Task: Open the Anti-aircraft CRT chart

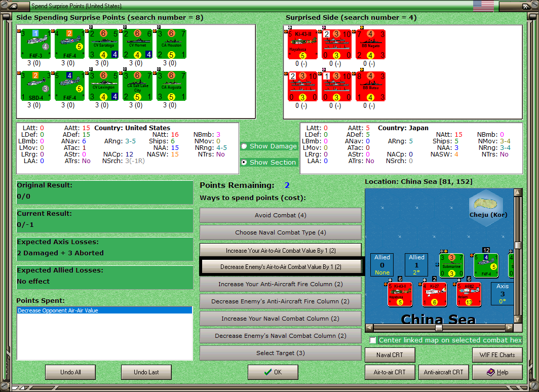Action: [443, 372]
